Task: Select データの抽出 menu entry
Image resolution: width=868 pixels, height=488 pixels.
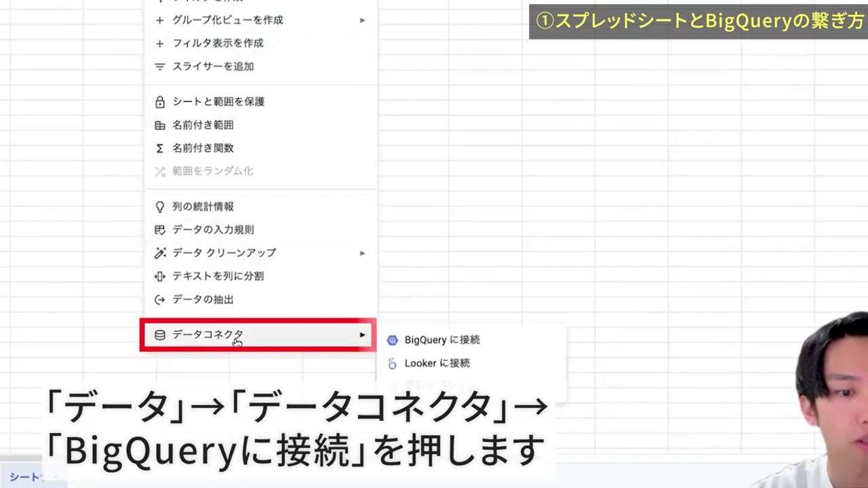Action: click(260, 299)
